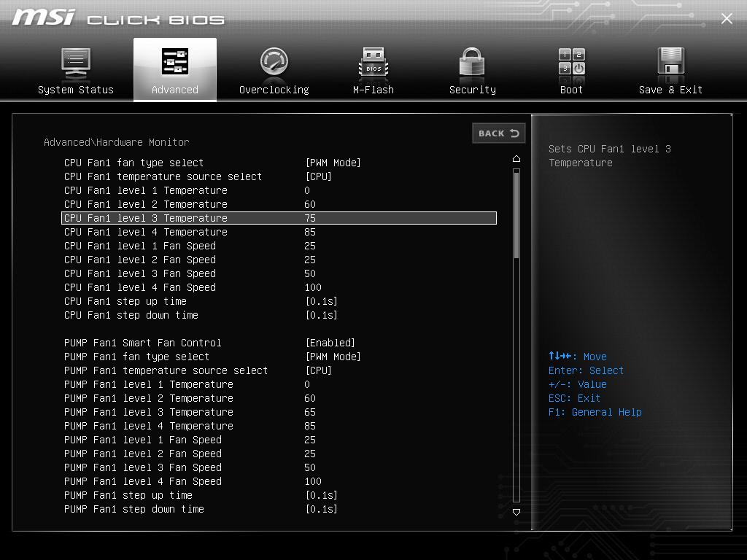Open CPU Fan1 step up time [0.1s]
The image size is (747, 560).
[x=321, y=301]
